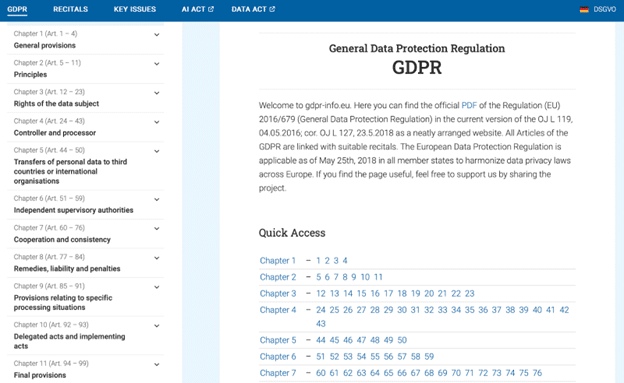
Task: Expand Chapter 3 Rights of data subject chevron
Action: click(157, 93)
